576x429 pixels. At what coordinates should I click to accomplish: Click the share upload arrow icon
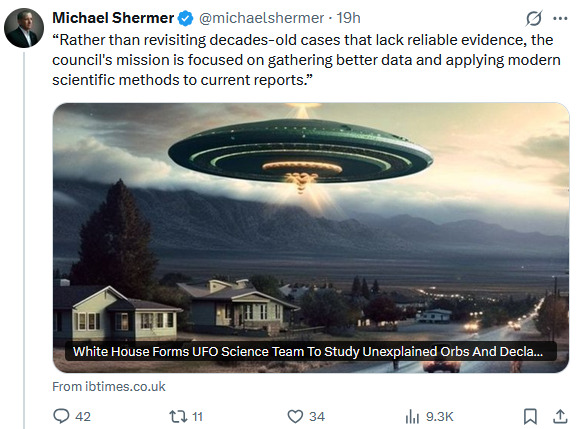click(x=560, y=416)
